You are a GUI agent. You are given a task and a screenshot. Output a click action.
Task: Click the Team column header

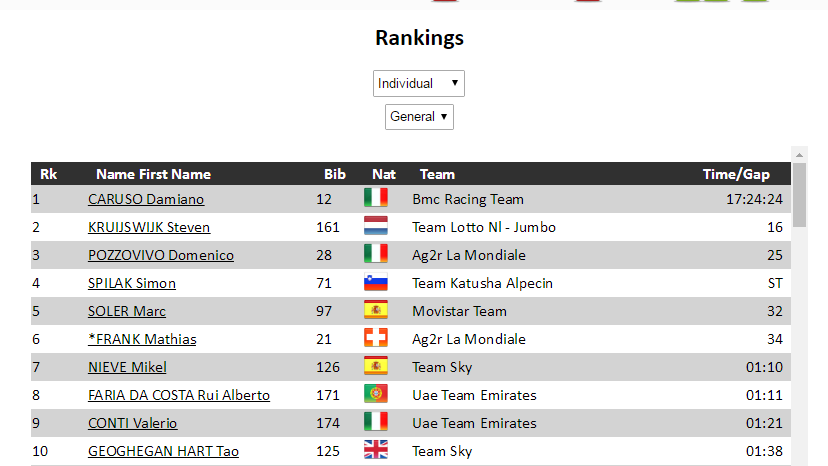coord(437,174)
